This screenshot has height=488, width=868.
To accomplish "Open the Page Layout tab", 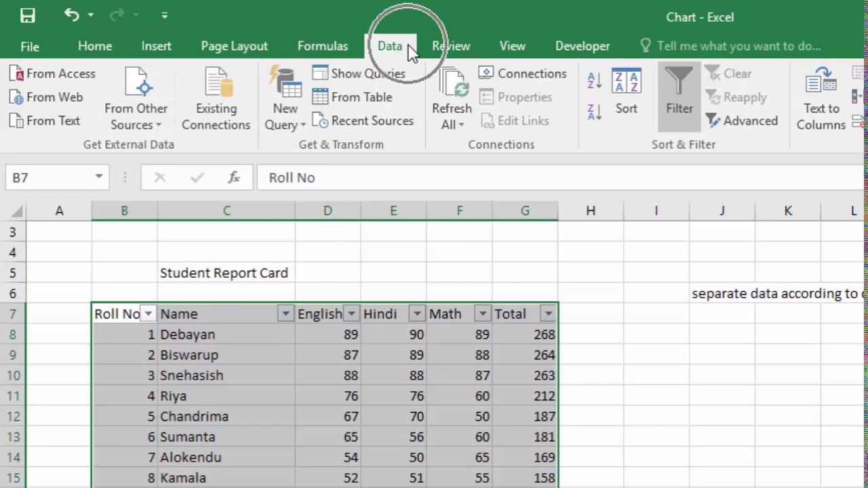I will pyautogui.click(x=234, y=46).
